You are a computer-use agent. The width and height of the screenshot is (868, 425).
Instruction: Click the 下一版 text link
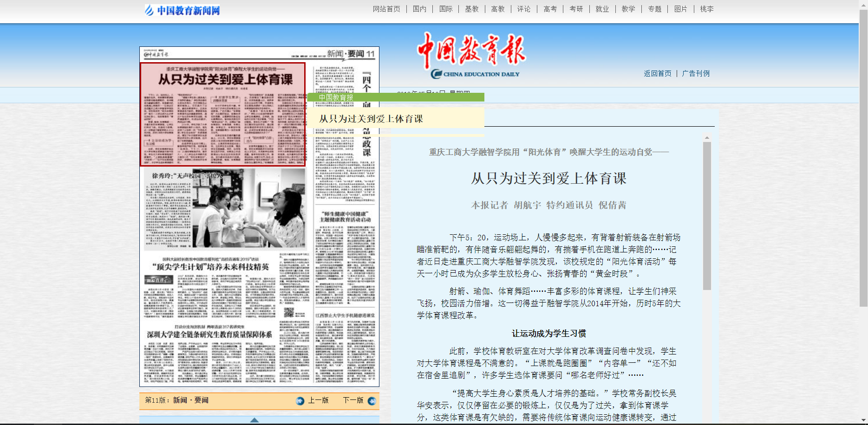click(x=353, y=400)
